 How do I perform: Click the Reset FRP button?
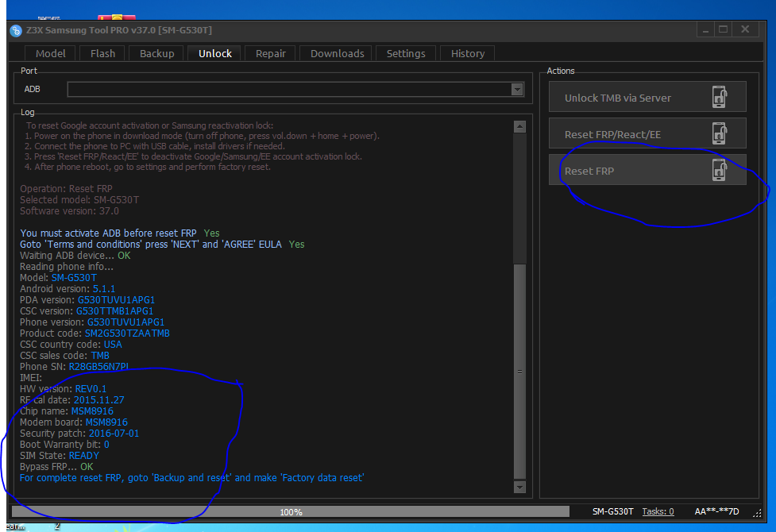tap(647, 170)
